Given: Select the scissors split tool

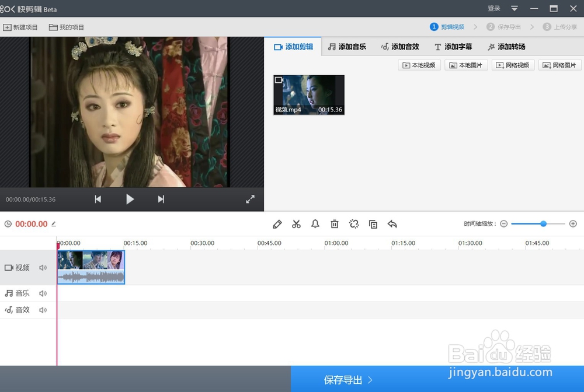Looking at the screenshot, I should pos(296,223).
